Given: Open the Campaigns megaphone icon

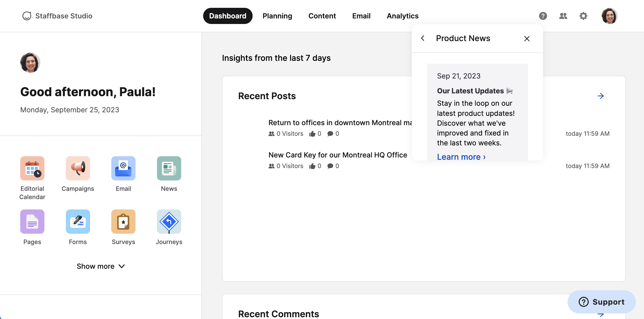Looking at the screenshot, I should [x=78, y=168].
